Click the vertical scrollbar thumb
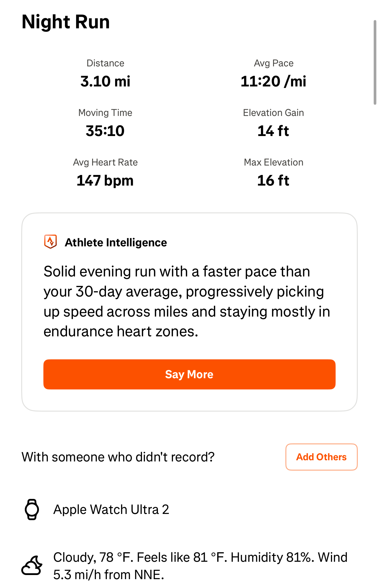The image size is (379, 588). 375,62
